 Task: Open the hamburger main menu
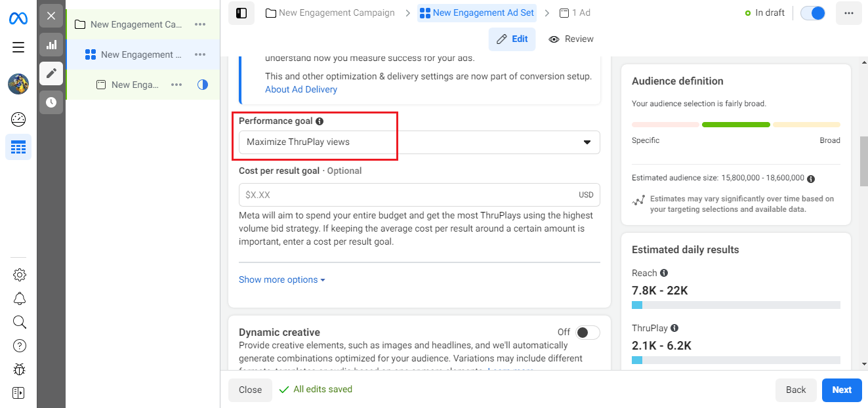tap(18, 47)
